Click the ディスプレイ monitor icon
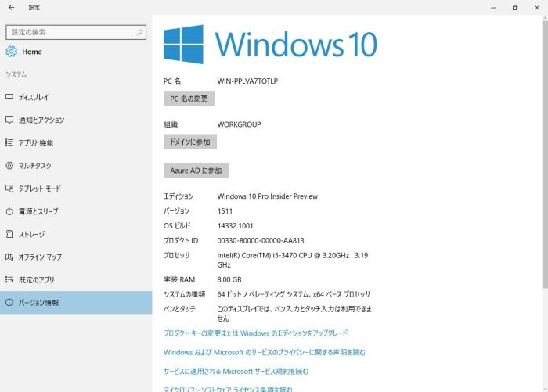The width and height of the screenshot is (548, 392). (x=9, y=97)
